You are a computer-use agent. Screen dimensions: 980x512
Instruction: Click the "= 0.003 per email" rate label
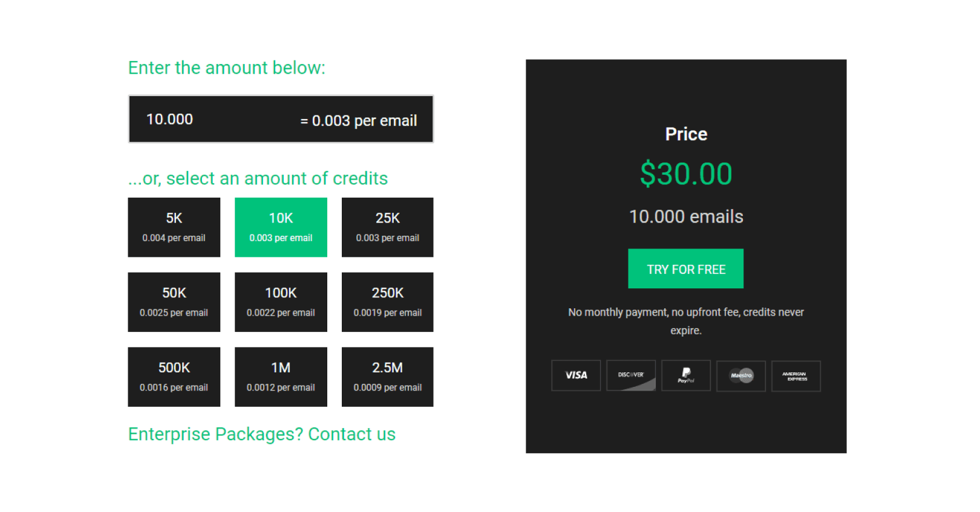[x=359, y=121]
